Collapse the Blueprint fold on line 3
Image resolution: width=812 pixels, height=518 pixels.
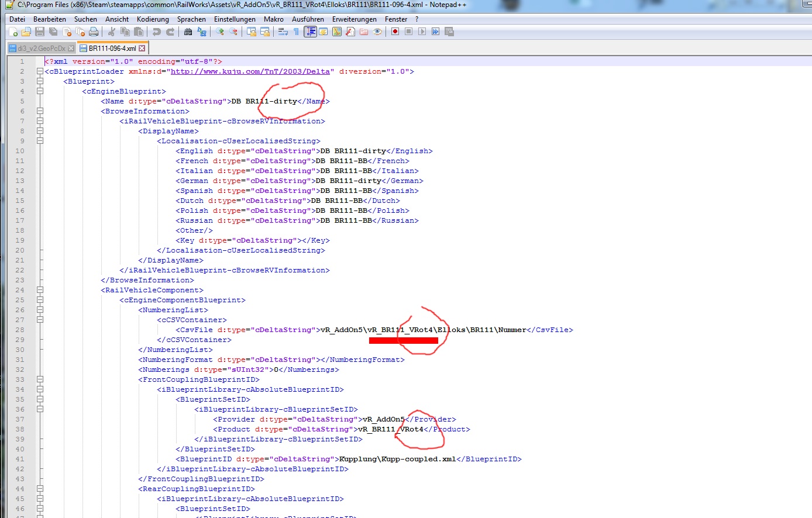(x=40, y=81)
